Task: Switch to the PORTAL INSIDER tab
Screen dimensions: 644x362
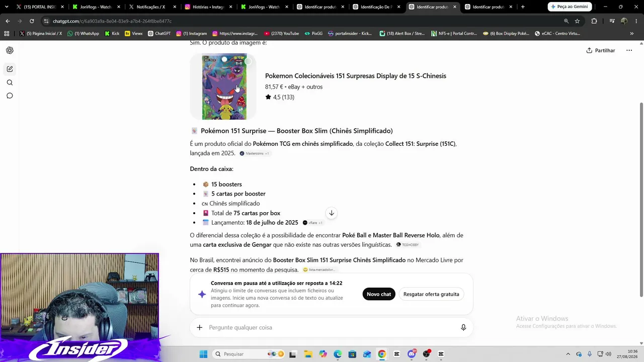Action: coord(40,7)
